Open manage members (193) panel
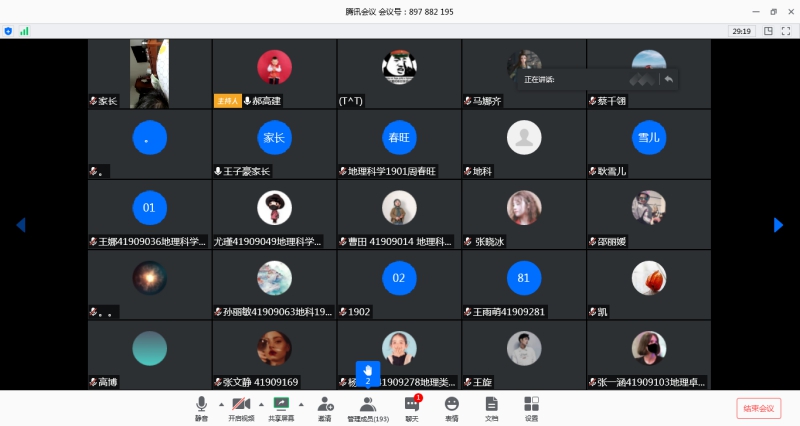 368,409
